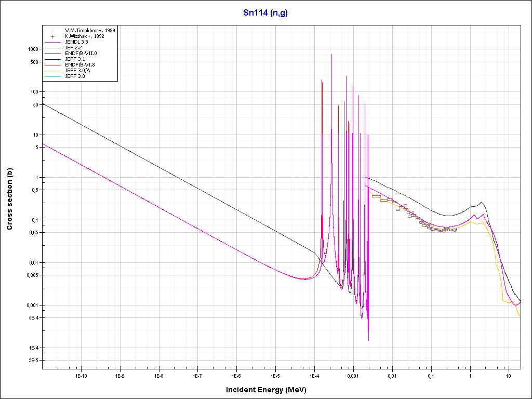
Task: Click the orange line swatch for JEFF 3.0/A
Action: pos(53,71)
